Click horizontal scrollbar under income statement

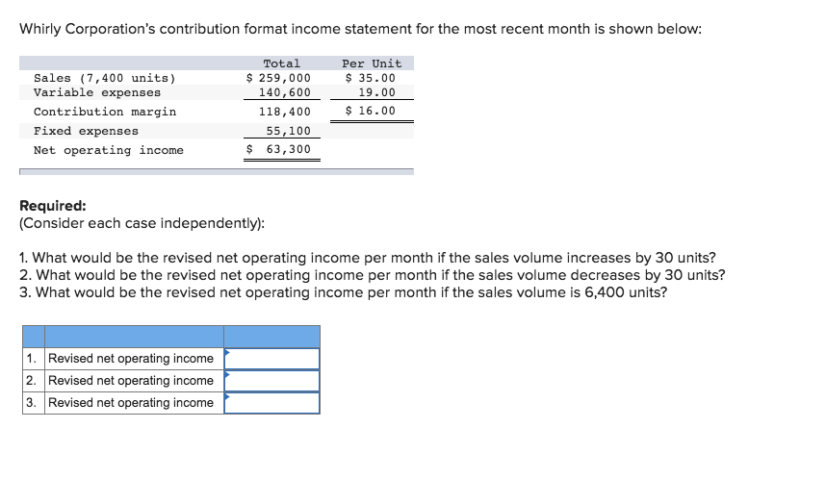(217, 171)
